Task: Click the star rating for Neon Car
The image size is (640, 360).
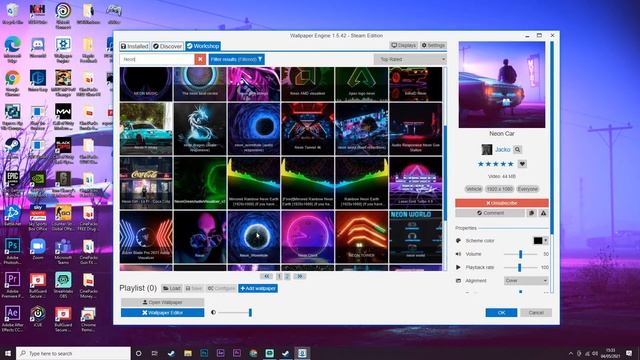Action: coord(496,164)
